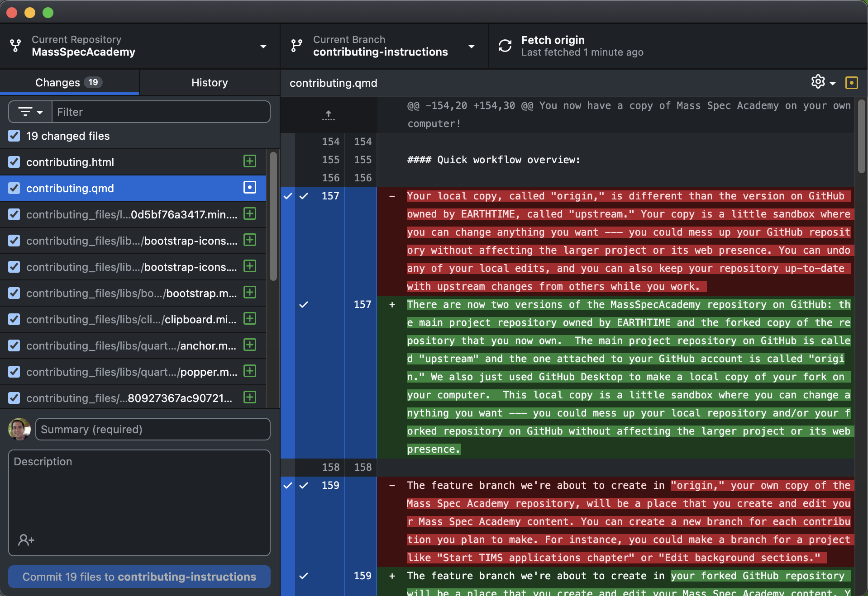Image resolution: width=868 pixels, height=596 pixels.
Task: Click the add co-authors icon
Action: pos(26,540)
